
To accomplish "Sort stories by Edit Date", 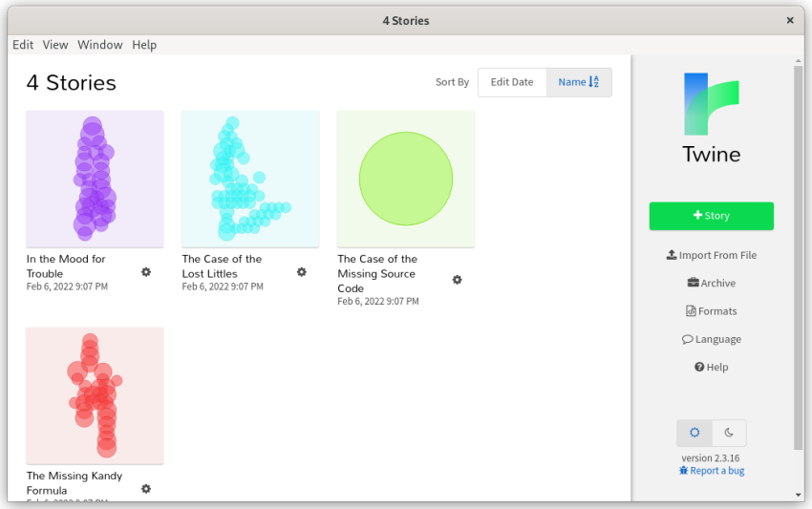I will click(x=512, y=82).
